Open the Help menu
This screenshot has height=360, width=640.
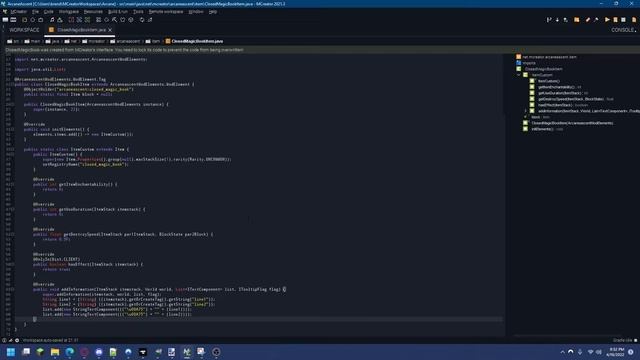coord(213,12)
